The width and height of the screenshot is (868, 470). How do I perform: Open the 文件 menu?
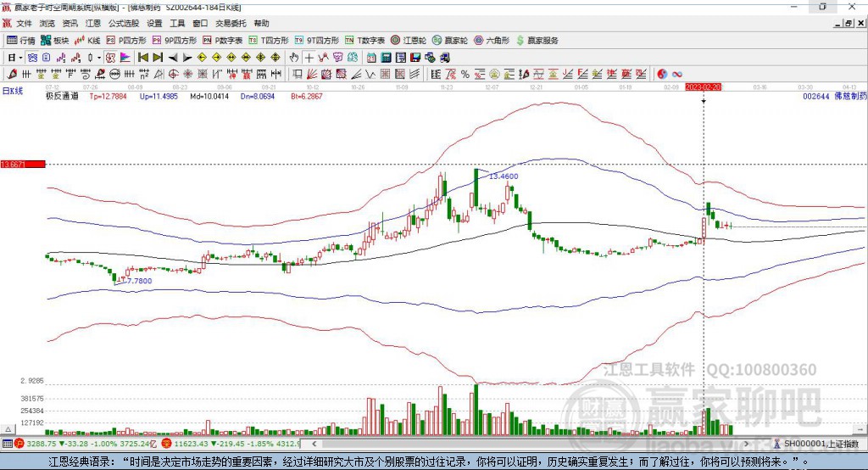tap(24, 23)
